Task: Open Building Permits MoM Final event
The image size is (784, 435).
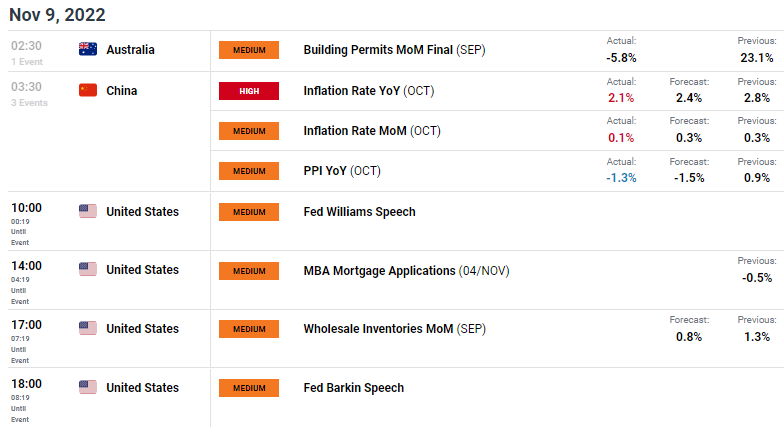Action: click(x=394, y=50)
